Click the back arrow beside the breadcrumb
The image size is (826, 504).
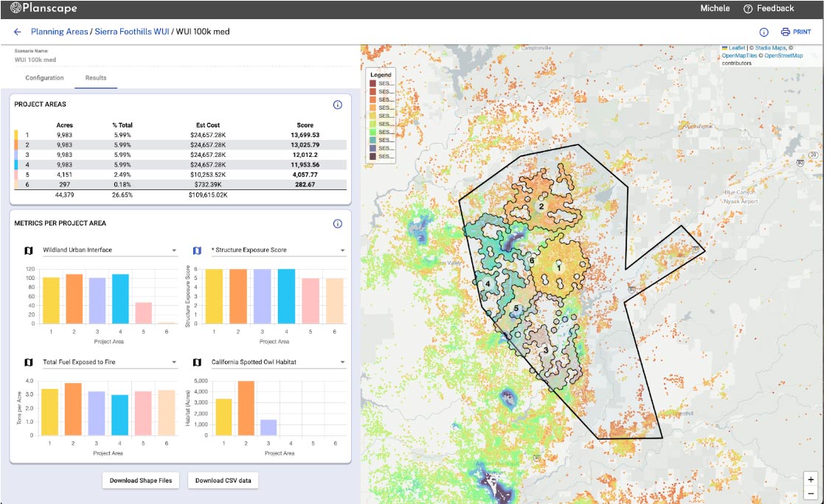(17, 32)
